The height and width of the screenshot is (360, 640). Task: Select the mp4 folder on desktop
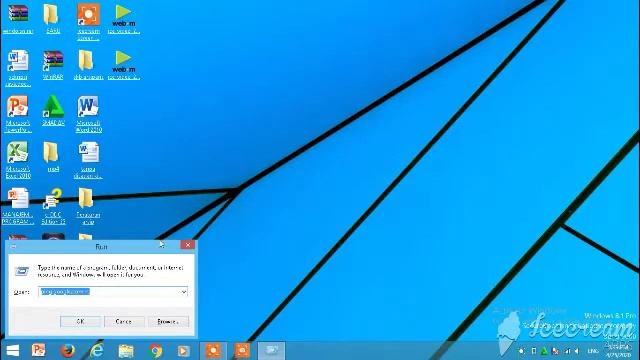click(x=52, y=157)
